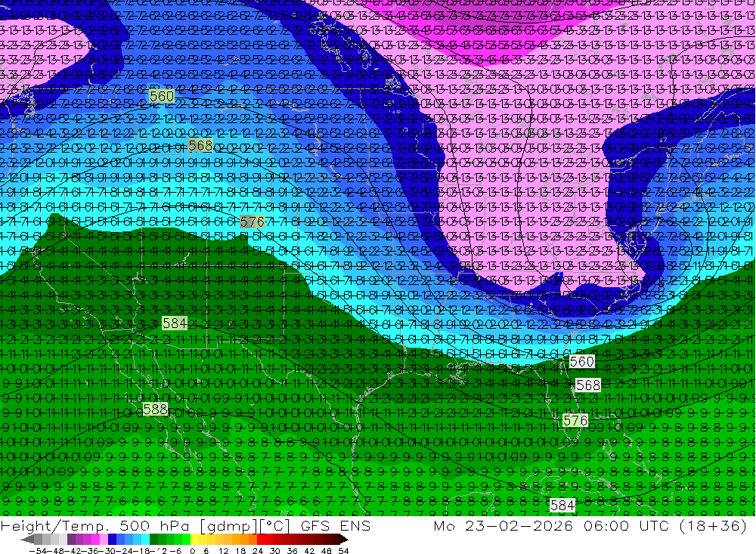Click the white 568 contour label in the green area
This screenshot has height=554, width=756.
coord(588,385)
